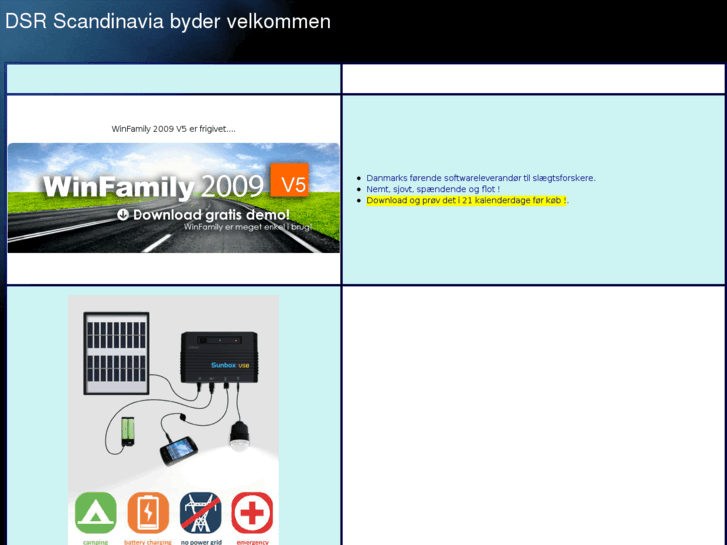Image resolution: width=727 pixels, height=545 pixels.
Task: Click the 'DSR Scandinavia byder velkommen' heading
Action: click(168, 21)
